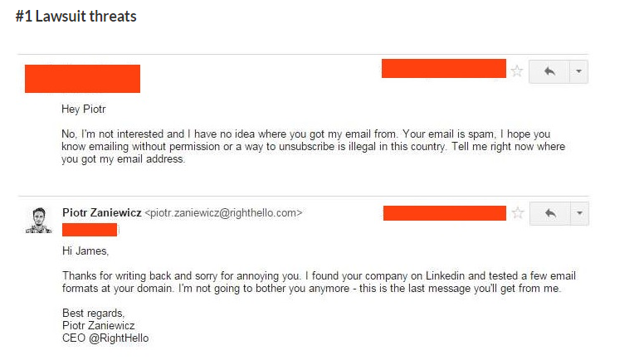Click the redacted sender block of first email
The width and height of the screenshot is (644, 360).
[82, 79]
